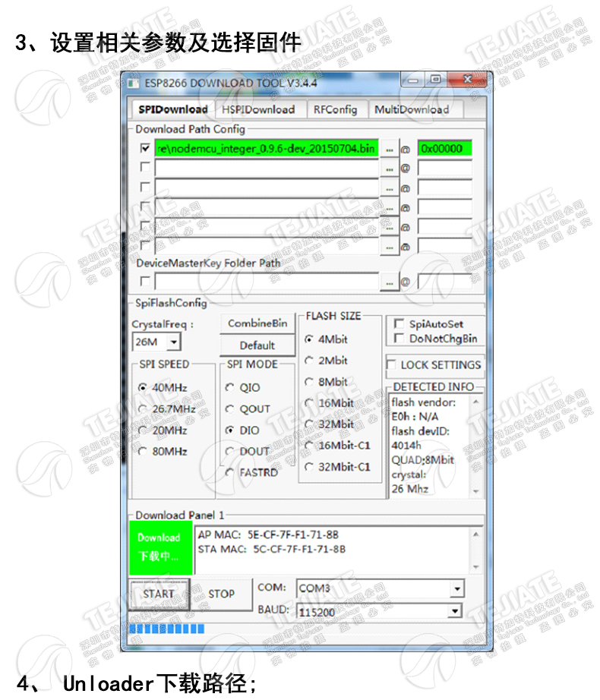Choose QIO SPI mode
Viewport: 600px width, 700px height.
pos(243,387)
